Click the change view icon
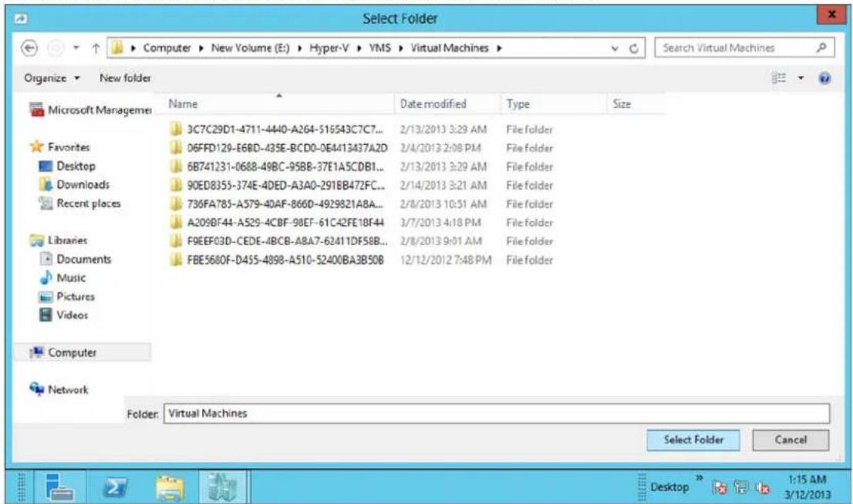 click(779, 79)
